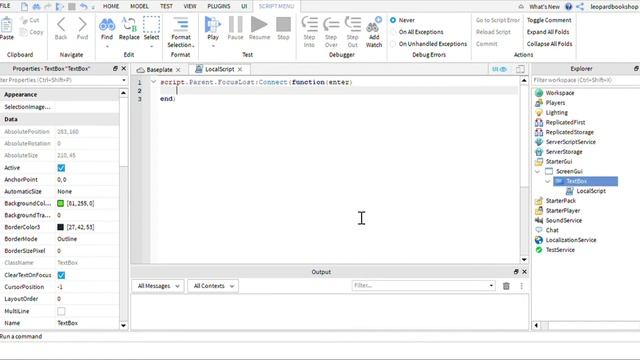Select On Unhandled Exceptions radio option
This screenshot has width=640, height=360.
(393, 44)
